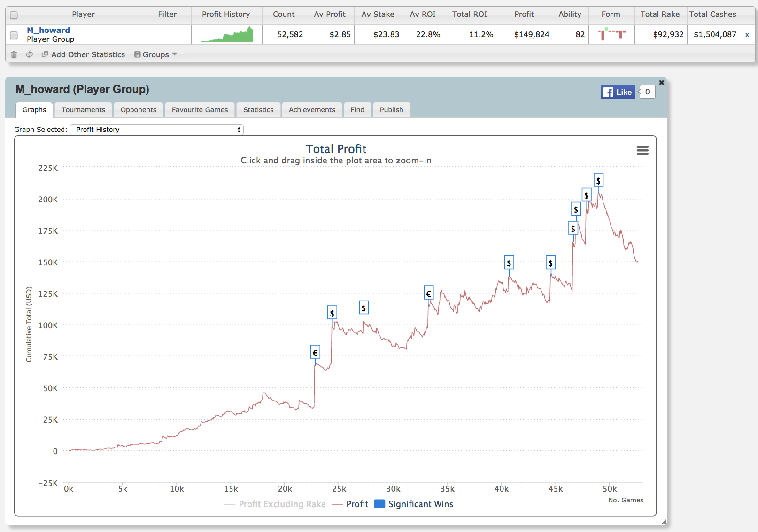Click the Form column header
Image resolution: width=758 pixels, height=532 pixels.
click(611, 15)
